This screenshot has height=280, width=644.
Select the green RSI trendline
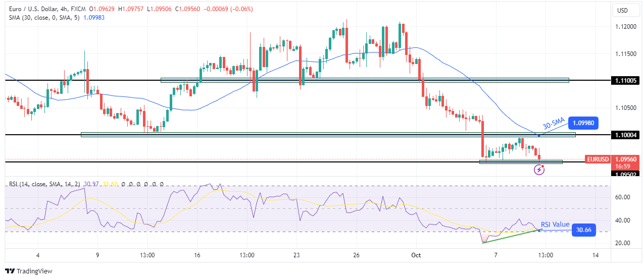[x=512, y=236]
